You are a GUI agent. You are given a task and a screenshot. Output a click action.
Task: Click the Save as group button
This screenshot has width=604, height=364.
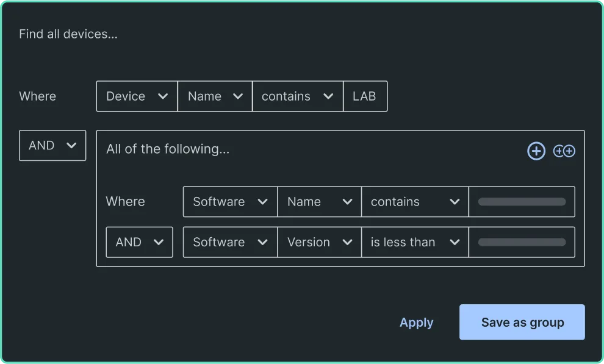(x=522, y=322)
